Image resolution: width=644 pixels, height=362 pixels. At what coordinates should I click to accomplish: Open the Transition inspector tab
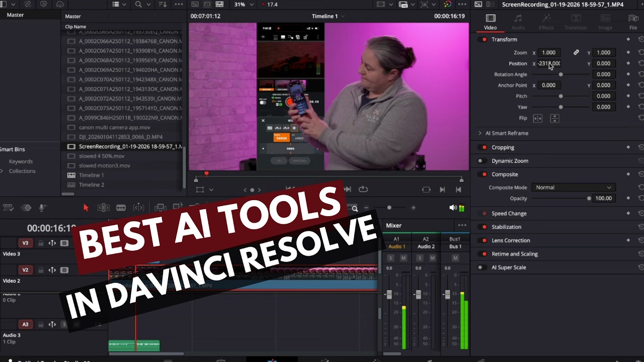tap(576, 22)
